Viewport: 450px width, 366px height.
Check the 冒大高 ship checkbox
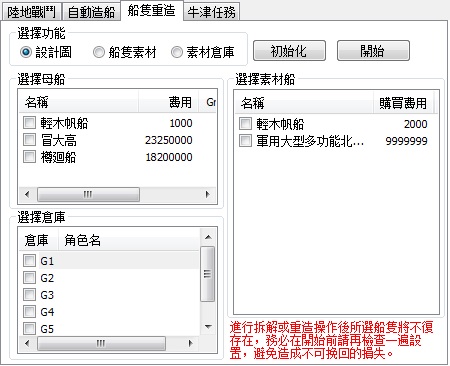tap(29, 140)
